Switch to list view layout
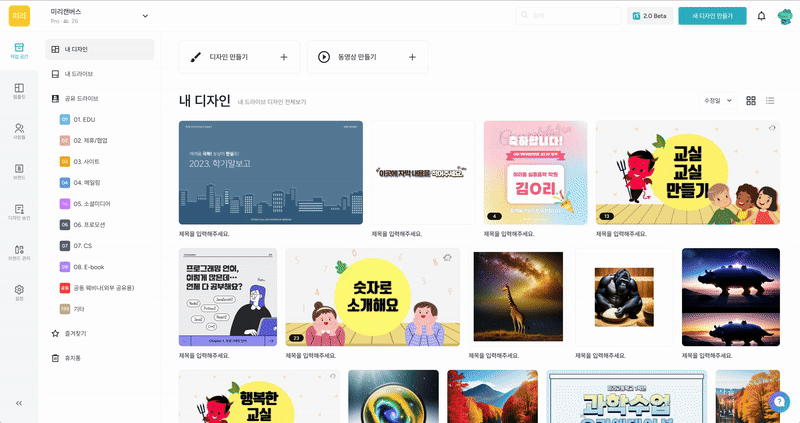800x423 pixels. point(770,100)
